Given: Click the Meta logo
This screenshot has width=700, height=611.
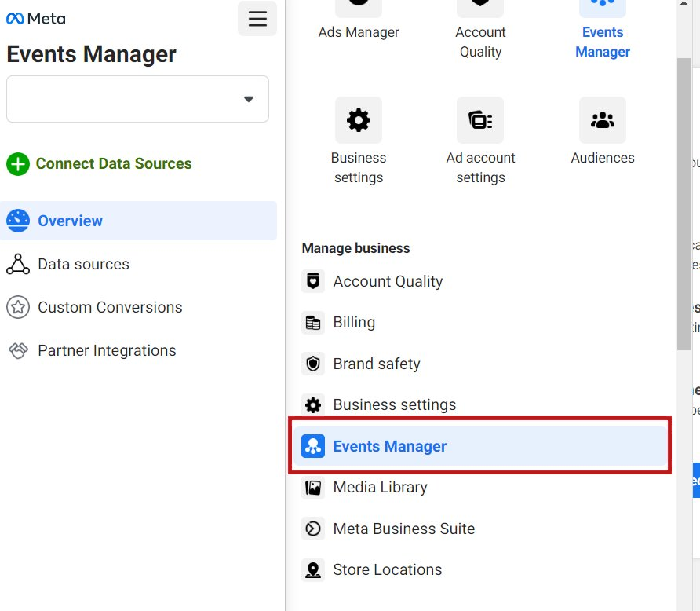Looking at the screenshot, I should [36, 19].
